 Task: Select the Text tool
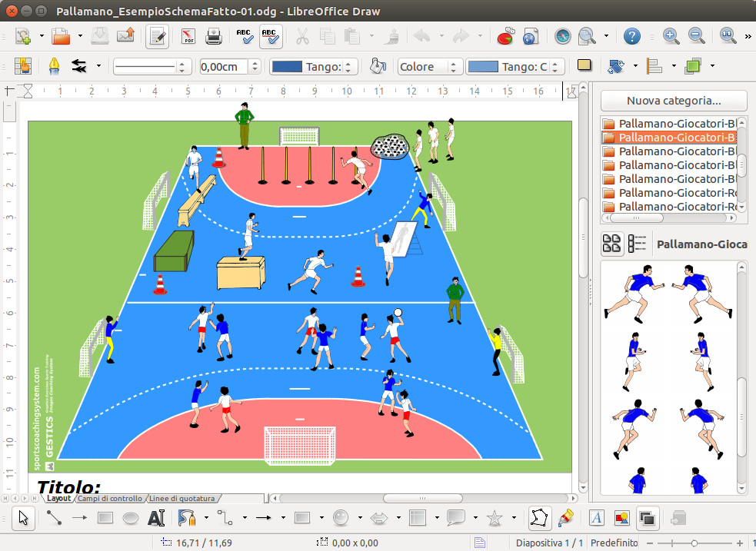point(156,518)
